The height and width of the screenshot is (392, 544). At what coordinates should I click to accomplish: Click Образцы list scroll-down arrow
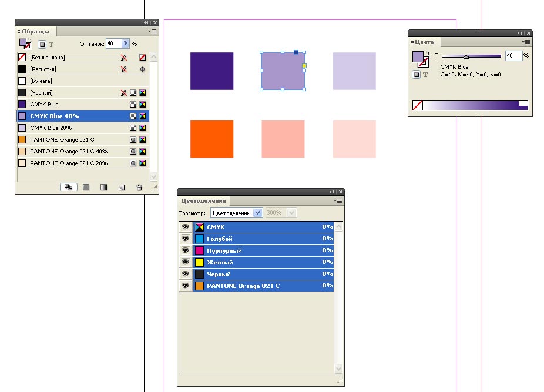(x=154, y=177)
